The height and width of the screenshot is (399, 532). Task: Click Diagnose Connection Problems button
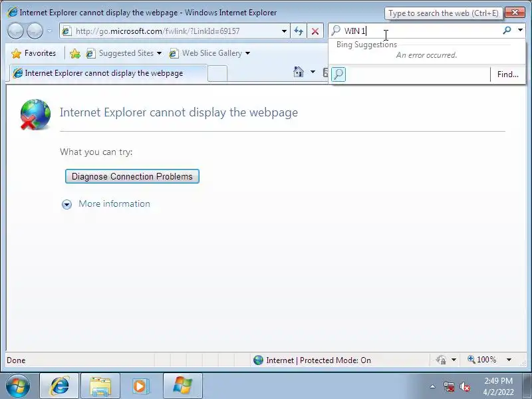pyautogui.click(x=132, y=176)
